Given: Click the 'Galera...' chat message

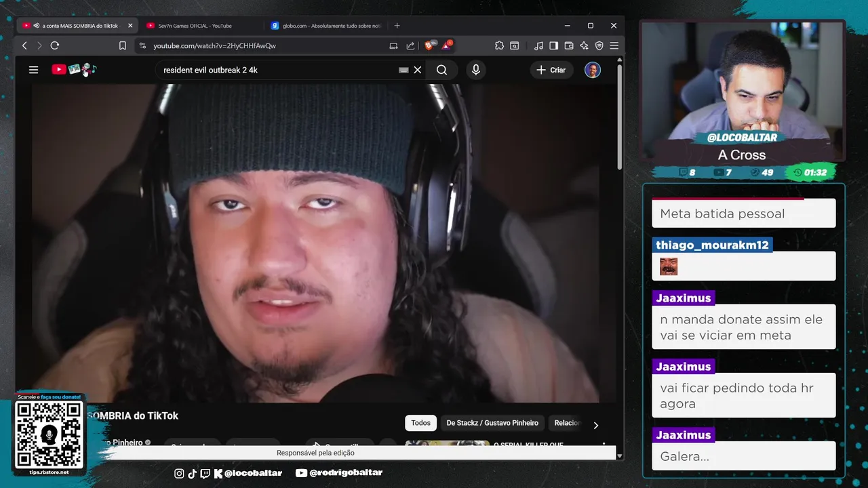Looking at the screenshot, I should (x=743, y=456).
